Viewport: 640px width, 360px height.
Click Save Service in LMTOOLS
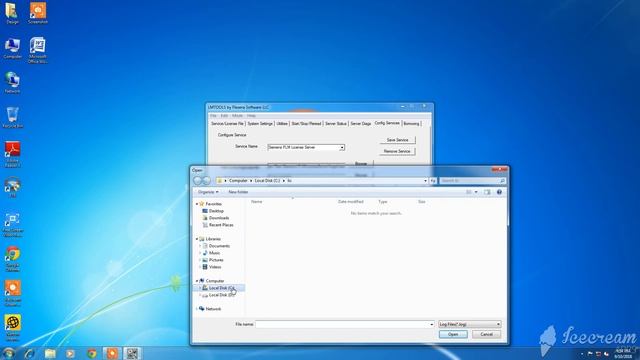[398, 140]
